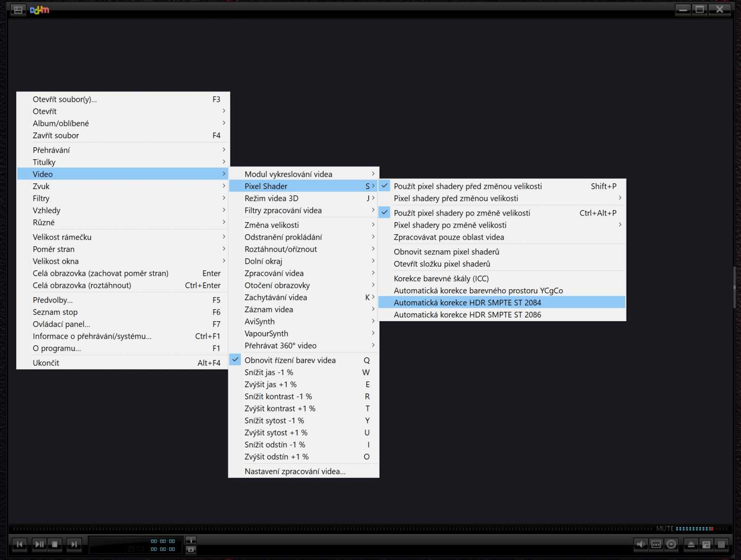Toggle 'Použít pixel shadery před změnou velikosti'
741x560 pixels.
point(502,186)
